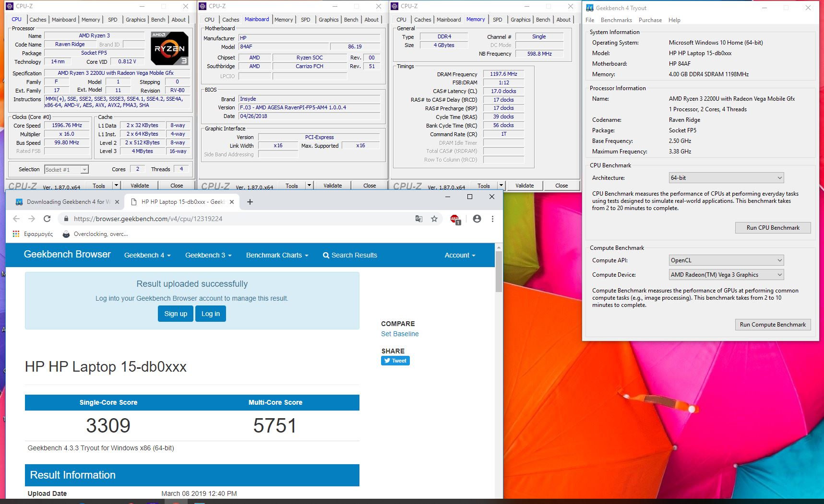
Task: Open About tab in the Memory CPU-Z window
Action: pyautogui.click(x=563, y=20)
